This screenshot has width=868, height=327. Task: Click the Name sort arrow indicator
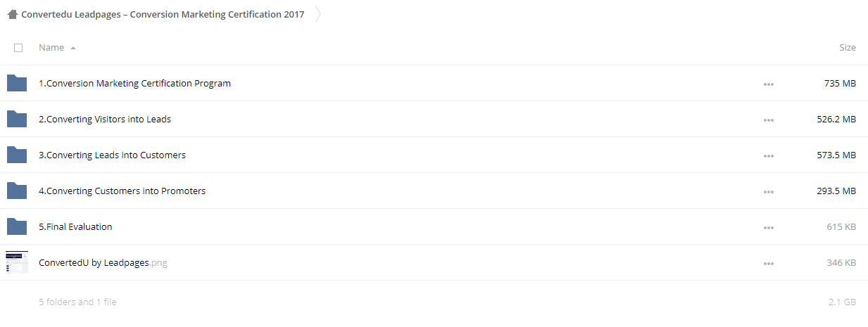coord(73,48)
